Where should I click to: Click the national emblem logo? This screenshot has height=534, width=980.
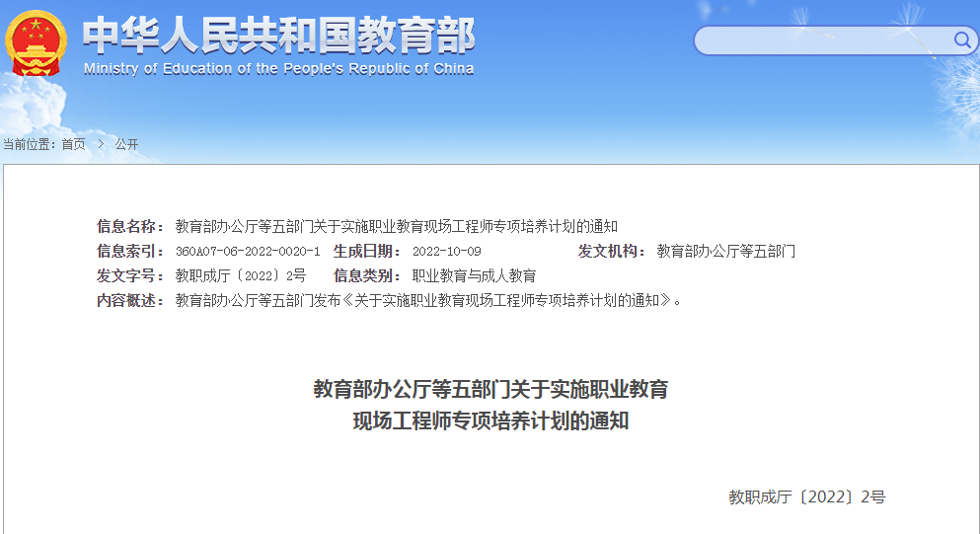pyautogui.click(x=36, y=44)
